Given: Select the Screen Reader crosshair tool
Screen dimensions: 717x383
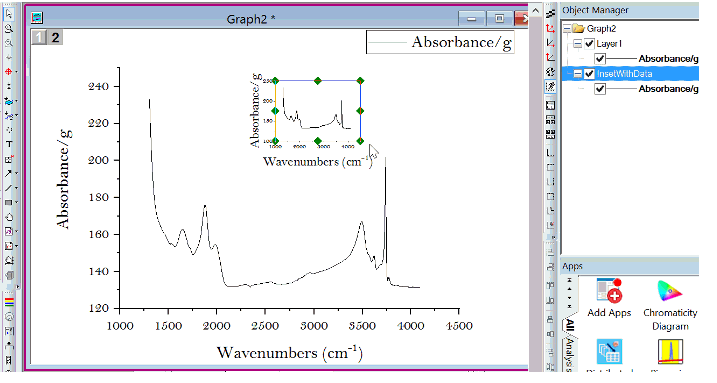Looking at the screenshot, I should [x=8, y=72].
